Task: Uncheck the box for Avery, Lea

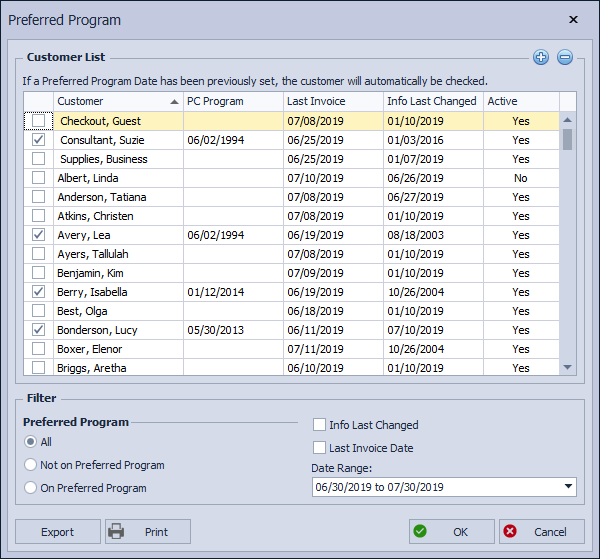Action: [x=38, y=235]
